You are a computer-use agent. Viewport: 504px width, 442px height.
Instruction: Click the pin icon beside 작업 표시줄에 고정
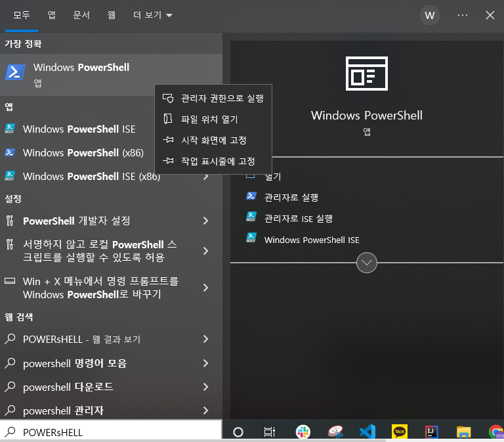[168, 161]
